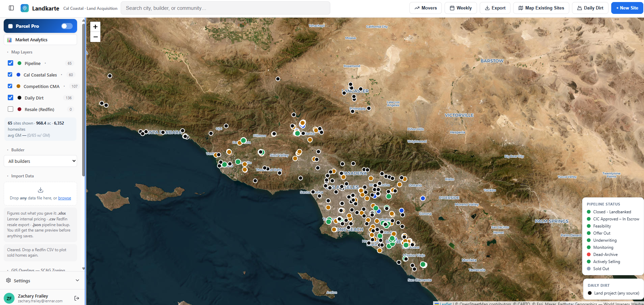This screenshot has height=305, width=644.
Task: Zoom in on the map
Action: 95,27
